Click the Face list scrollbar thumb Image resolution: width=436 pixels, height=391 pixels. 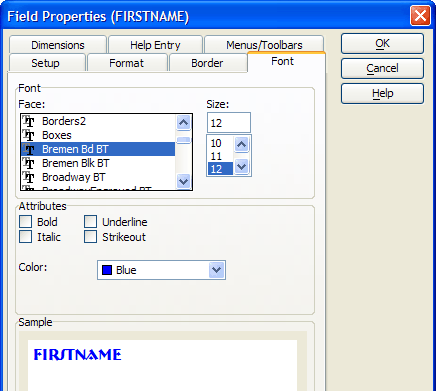[183, 140]
